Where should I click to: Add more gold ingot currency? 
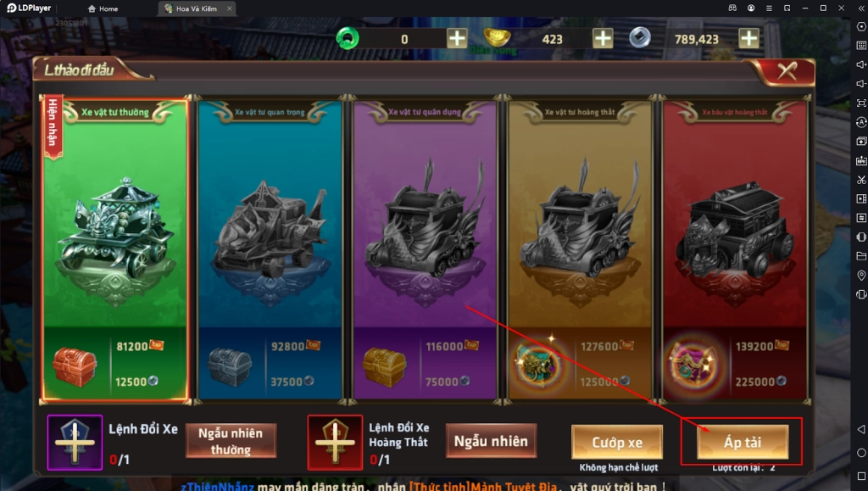pyautogui.click(x=603, y=39)
